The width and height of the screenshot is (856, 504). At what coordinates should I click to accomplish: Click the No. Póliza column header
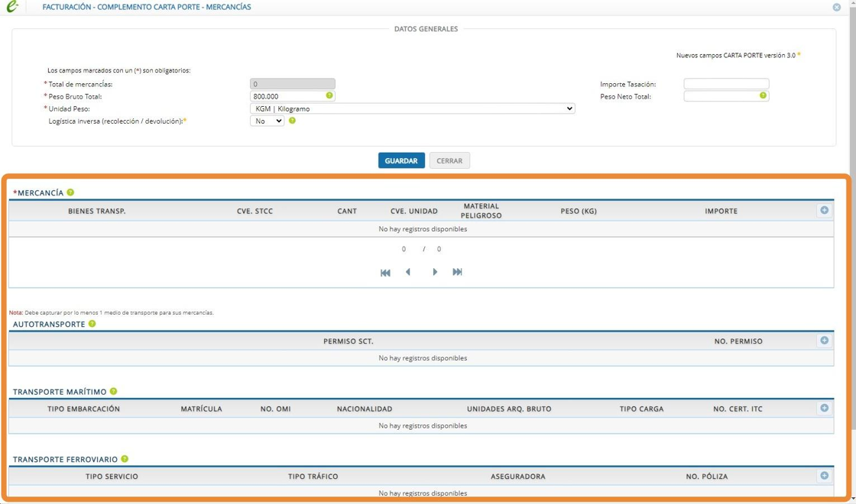[707, 477]
